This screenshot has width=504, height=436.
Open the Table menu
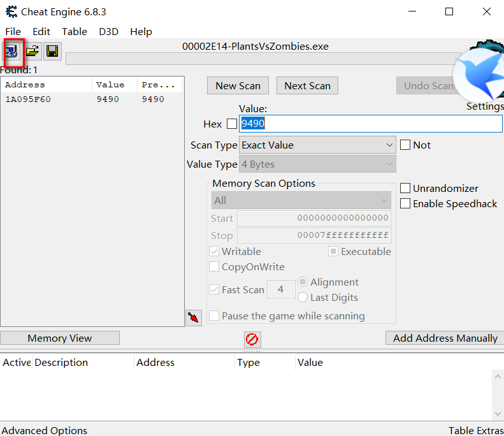(x=75, y=31)
